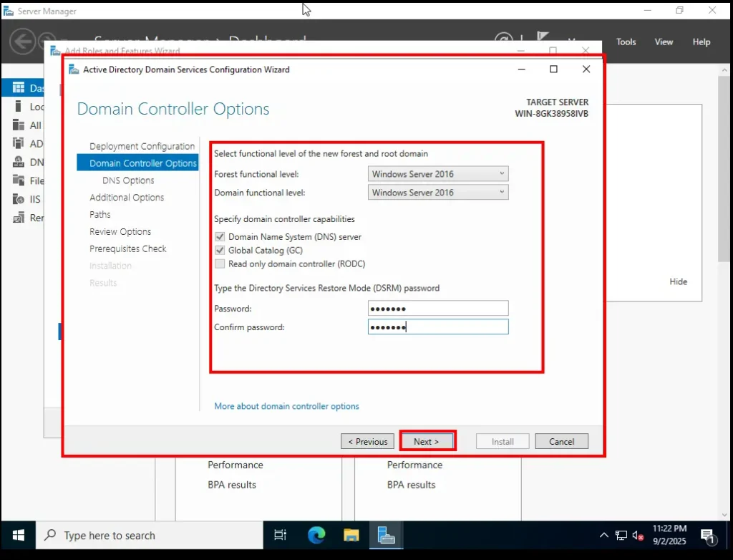This screenshot has width=733, height=560.
Task: Open the Tools menu in Server Manager
Action: click(626, 42)
